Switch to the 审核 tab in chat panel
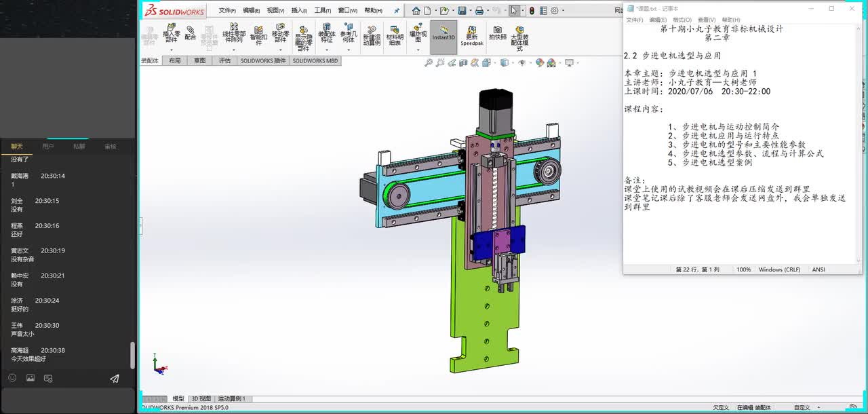This screenshot has width=868, height=414. 110,146
